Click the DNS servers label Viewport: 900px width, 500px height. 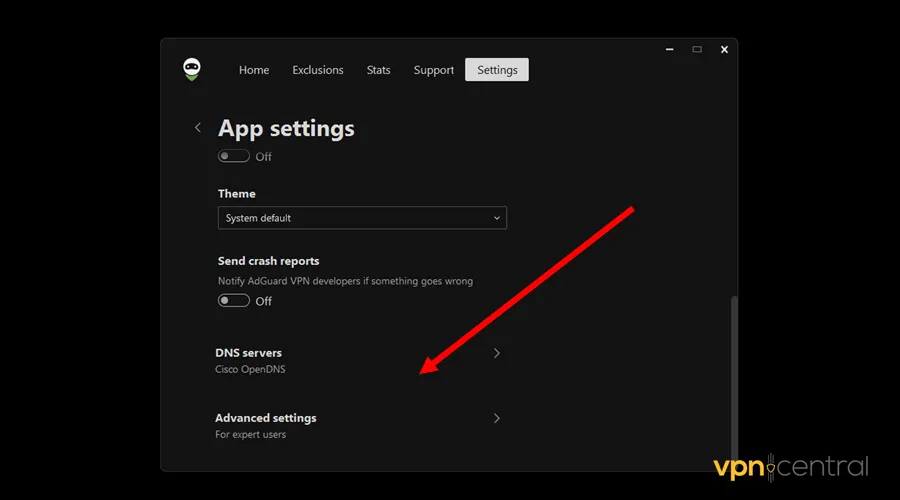(x=249, y=353)
